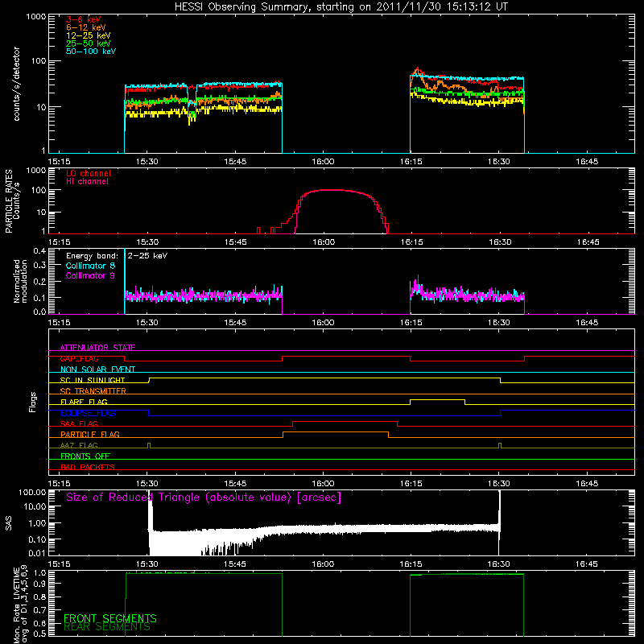Viewport: 644px width, 644px height.
Task: Choose the Collimator 8 legend entry
Action: tap(90, 266)
